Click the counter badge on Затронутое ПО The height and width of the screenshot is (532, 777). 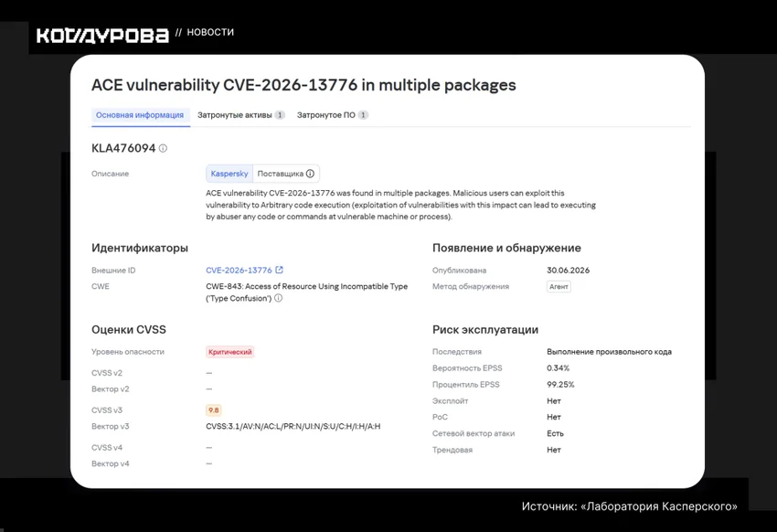pyautogui.click(x=363, y=115)
